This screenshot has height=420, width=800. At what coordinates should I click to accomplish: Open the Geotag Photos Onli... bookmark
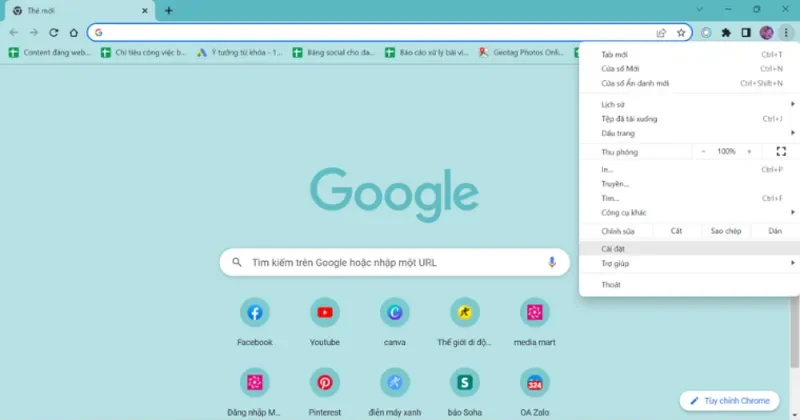coord(521,53)
